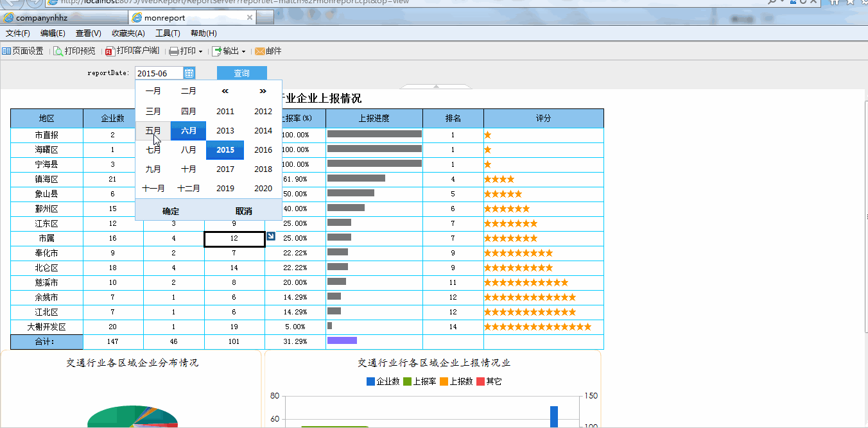Select 一月 in month picker
868x428 pixels.
[x=153, y=91]
